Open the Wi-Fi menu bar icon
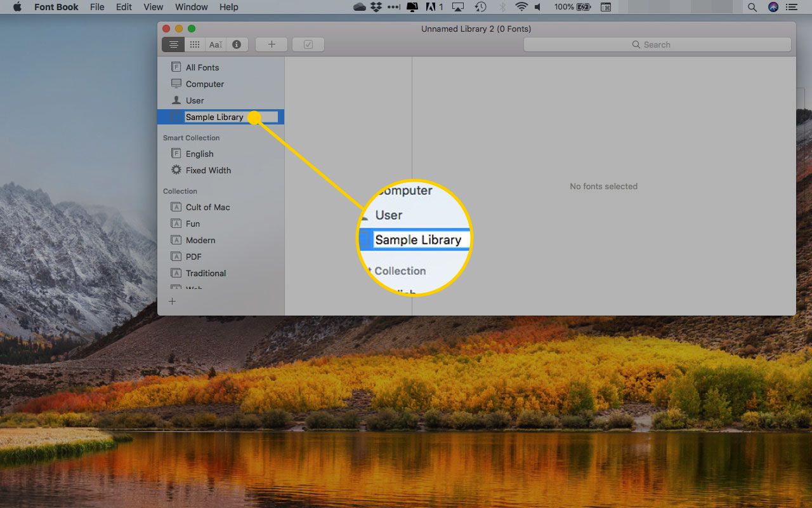The image size is (812, 508). (521, 7)
